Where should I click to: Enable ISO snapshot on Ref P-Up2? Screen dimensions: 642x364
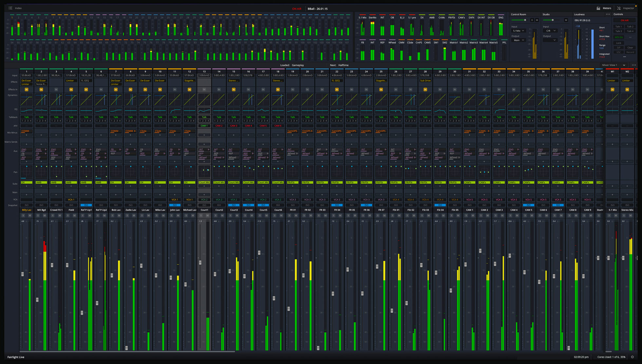(x=101, y=205)
